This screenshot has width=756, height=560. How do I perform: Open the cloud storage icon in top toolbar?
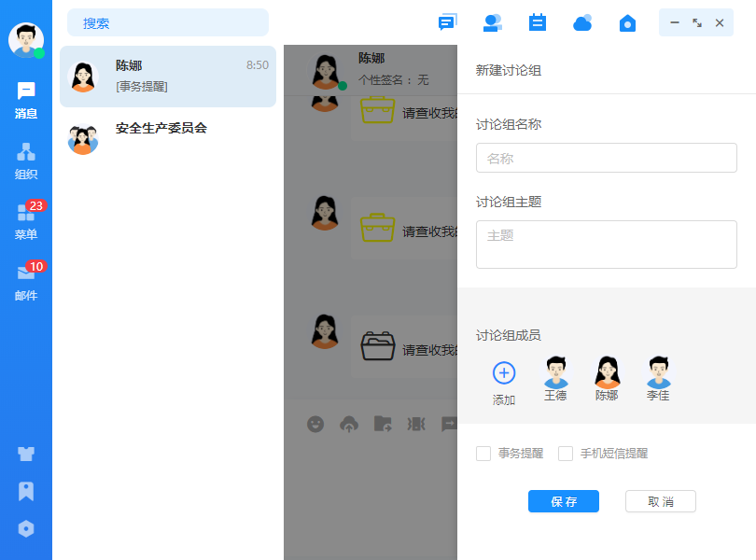582,23
